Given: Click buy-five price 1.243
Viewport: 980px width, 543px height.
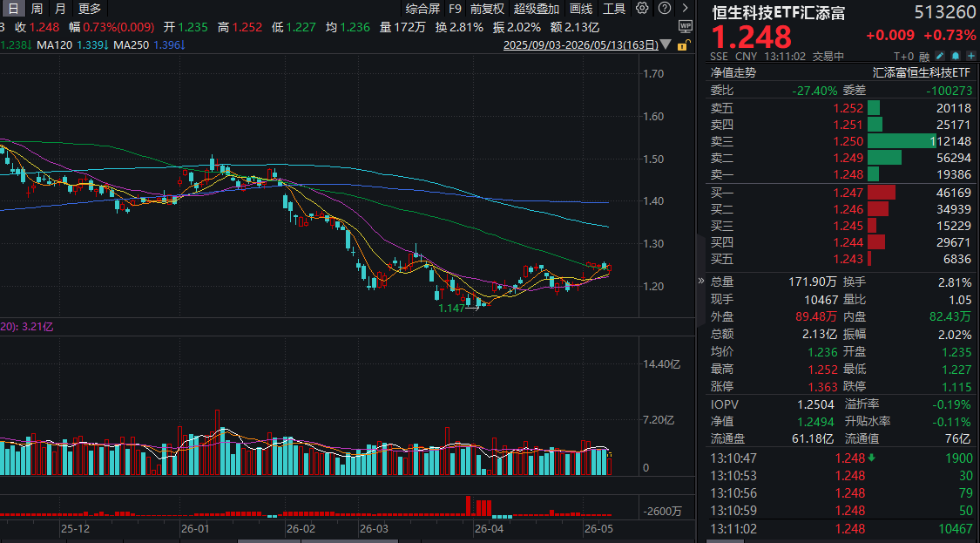Looking at the screenshot, I should 848,259.
